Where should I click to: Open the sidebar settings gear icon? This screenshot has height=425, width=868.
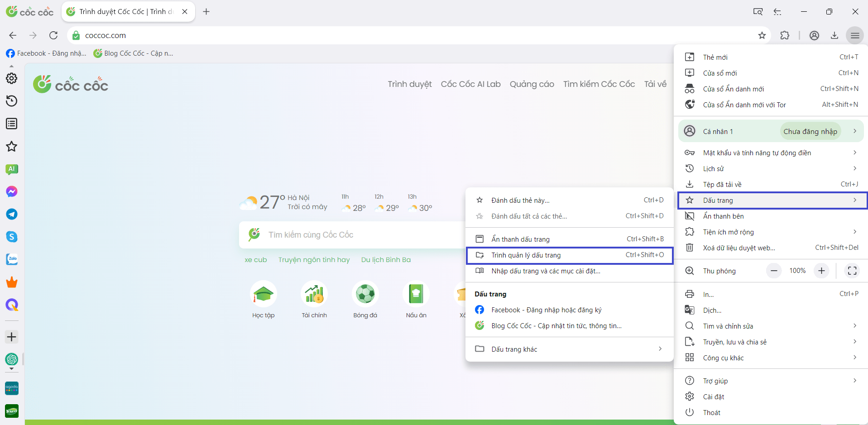pyautogui.click(x=12, y=78)
